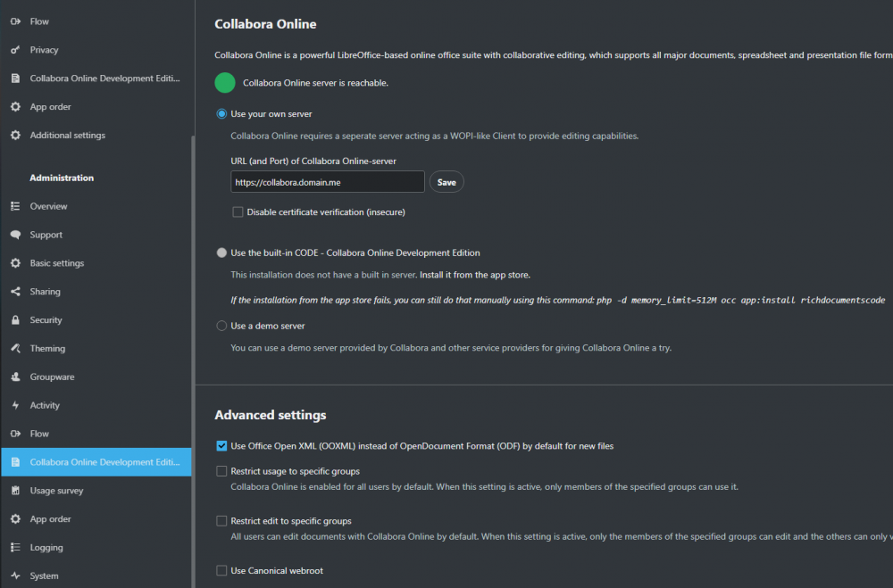893x588 pixels.
Task: Check 'Restrict usage to specific groups'
Action: pyautogui.click(x=221, y=471)
